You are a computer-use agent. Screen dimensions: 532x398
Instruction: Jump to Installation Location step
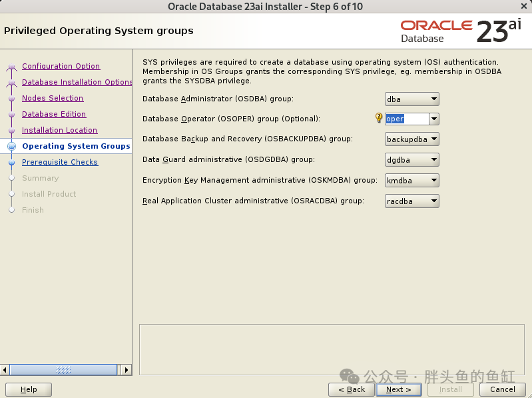click(x=60, y=130)
